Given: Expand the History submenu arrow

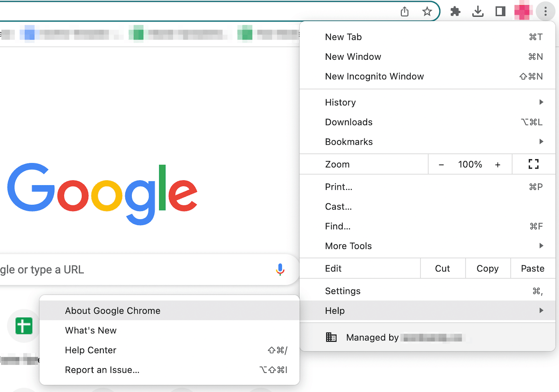Looking at the screenshot, I should (x=541, y=102).
